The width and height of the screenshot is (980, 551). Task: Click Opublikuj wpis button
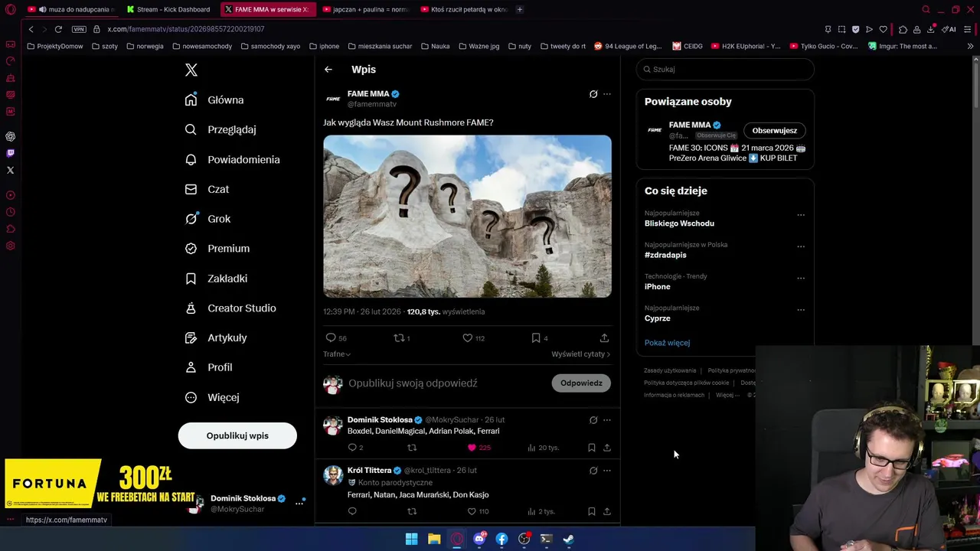(x=237, y=435)
